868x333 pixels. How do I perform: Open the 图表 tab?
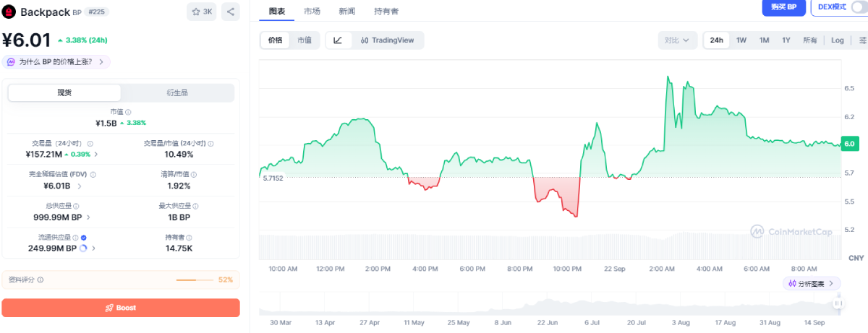276,12
